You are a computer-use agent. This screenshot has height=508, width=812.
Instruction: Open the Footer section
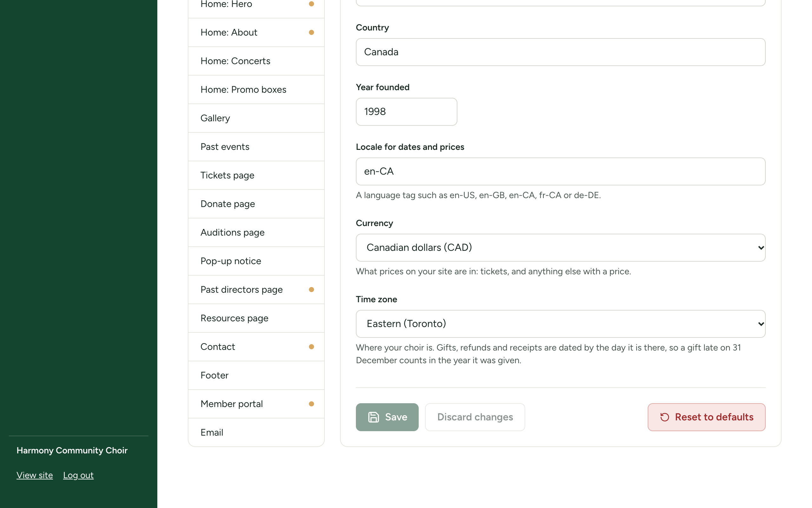tap(256, 375)
